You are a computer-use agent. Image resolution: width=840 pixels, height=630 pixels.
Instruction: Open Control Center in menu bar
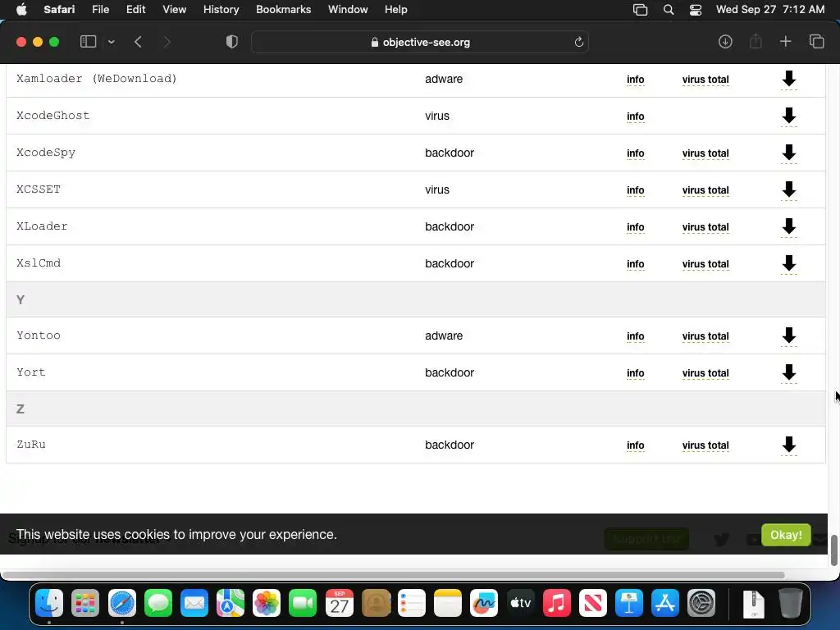point(696,10)
